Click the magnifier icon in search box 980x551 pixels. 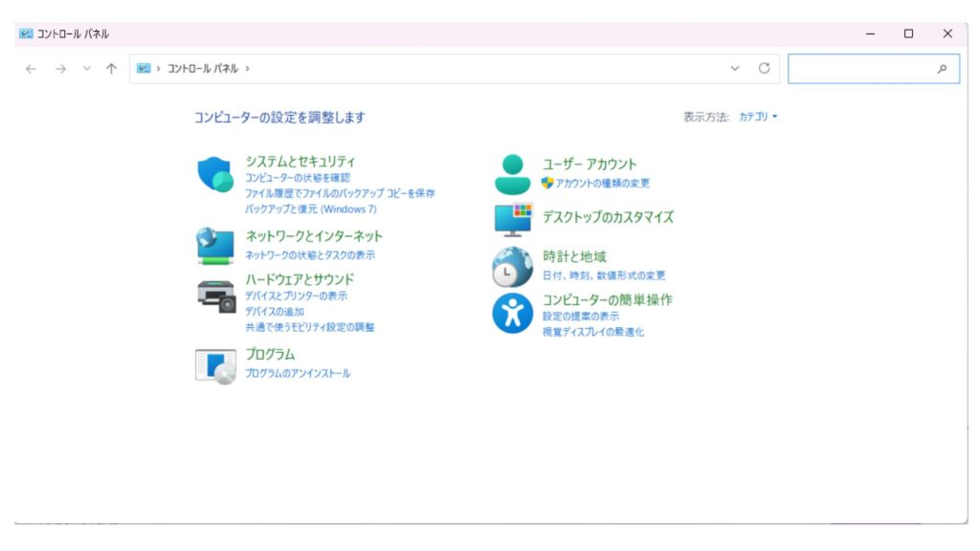point(942,69)
